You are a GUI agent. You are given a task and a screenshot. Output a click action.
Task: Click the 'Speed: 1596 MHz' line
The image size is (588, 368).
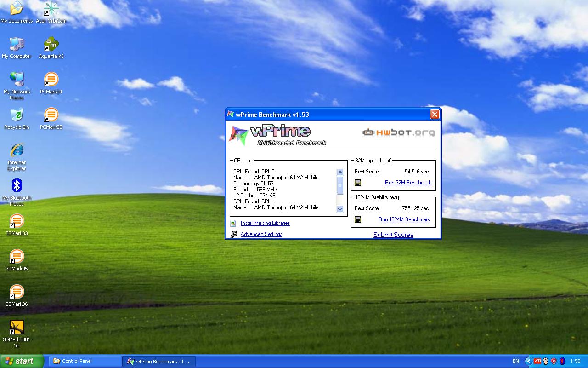point(255,190)
